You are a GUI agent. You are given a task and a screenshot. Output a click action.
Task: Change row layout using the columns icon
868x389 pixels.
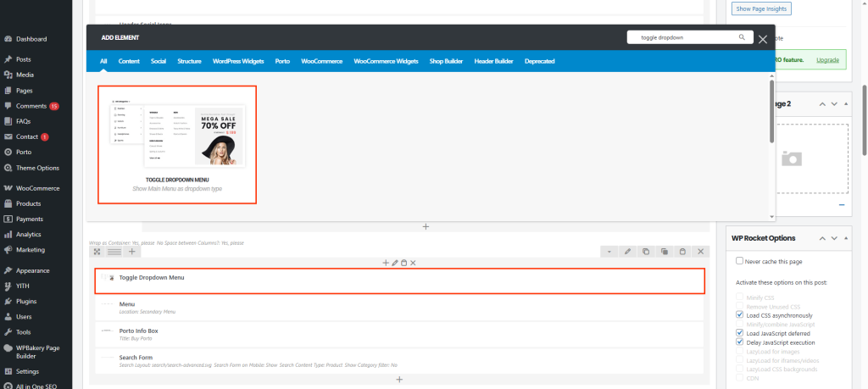pos(114,252)
